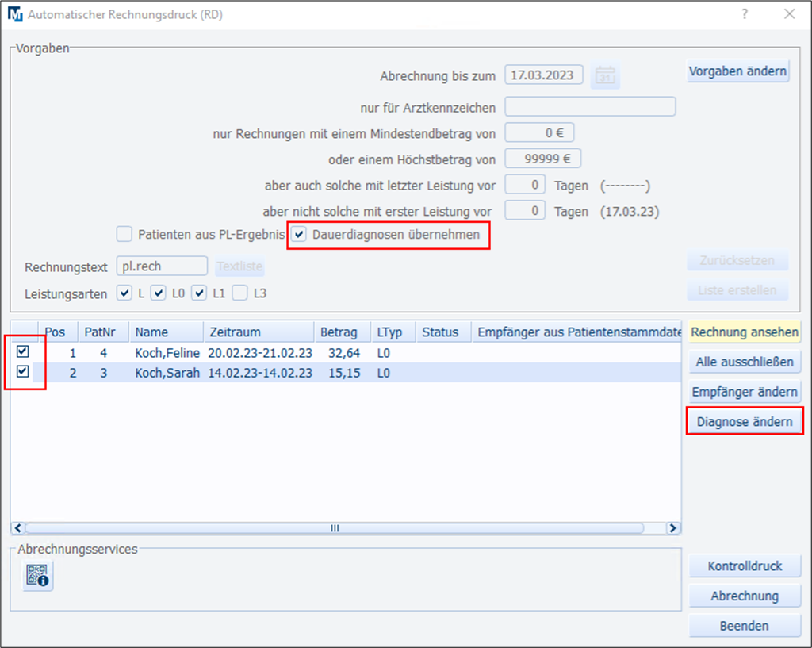Click Empfänger aus Patientenstammdaten column header
This screenshot has width=812, height=648.
click(576, 332)
